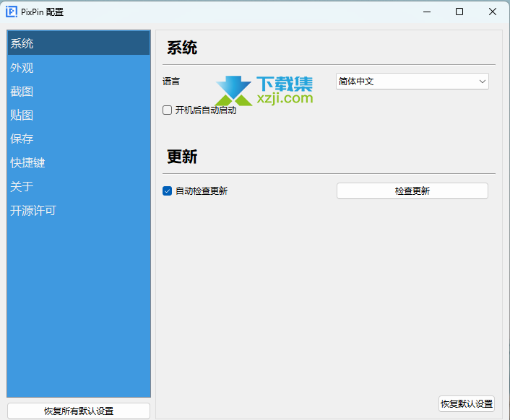Go to the 贴图 settings section
Viewport: 510px width, 420px height.
point(79,115)
